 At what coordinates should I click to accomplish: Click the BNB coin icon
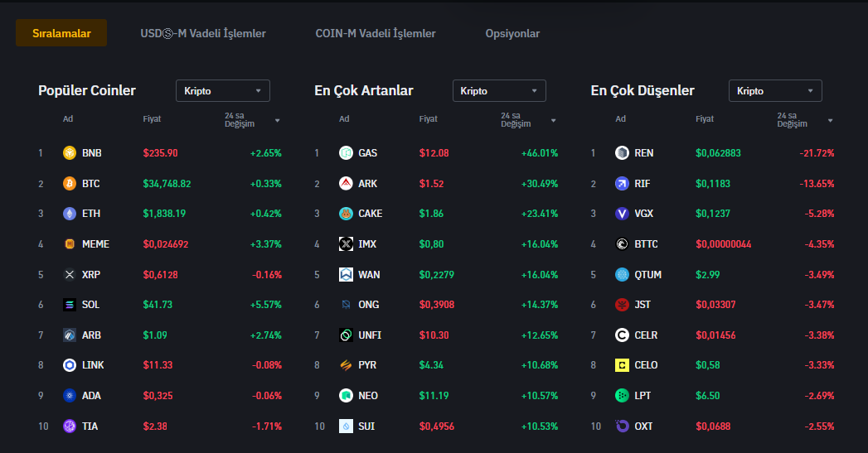70,152
